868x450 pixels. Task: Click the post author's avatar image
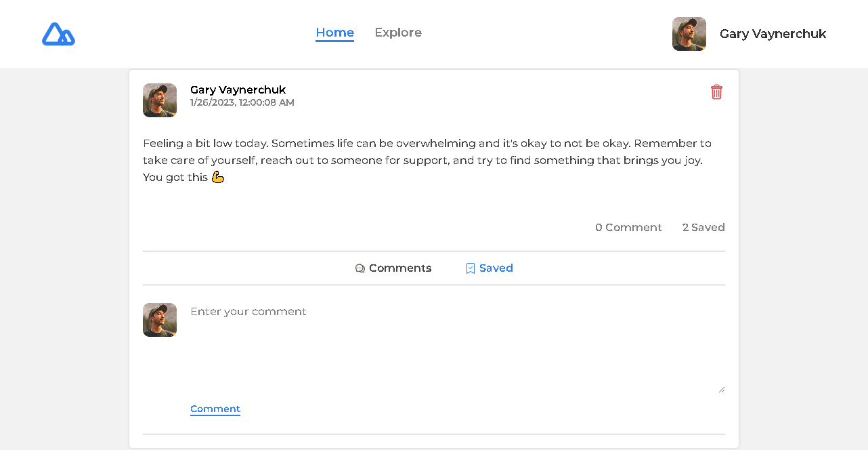coord(160,100)
